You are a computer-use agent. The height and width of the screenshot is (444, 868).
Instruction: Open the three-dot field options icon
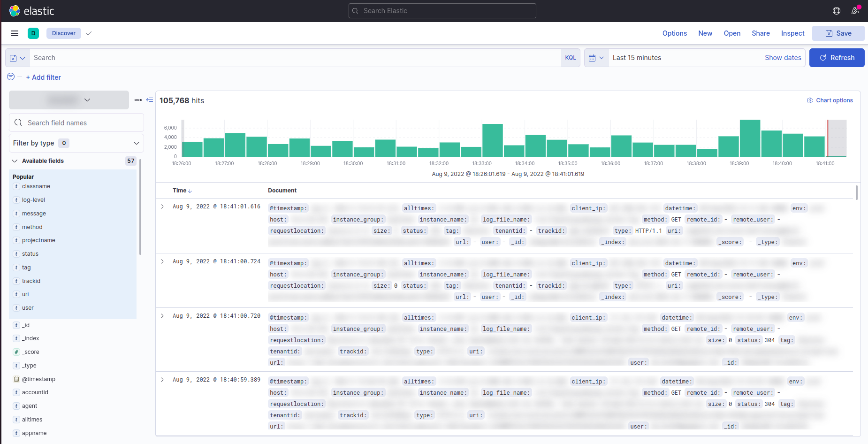[138, 100]
